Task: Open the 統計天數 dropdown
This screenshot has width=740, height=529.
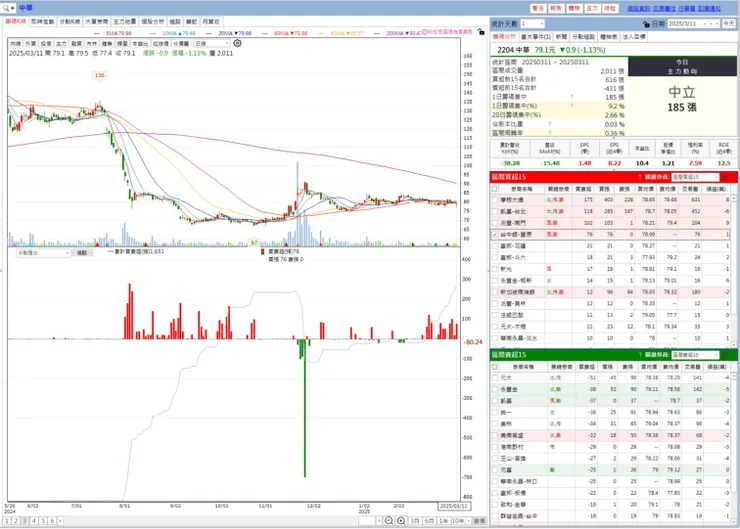Action: click(532, 24)
